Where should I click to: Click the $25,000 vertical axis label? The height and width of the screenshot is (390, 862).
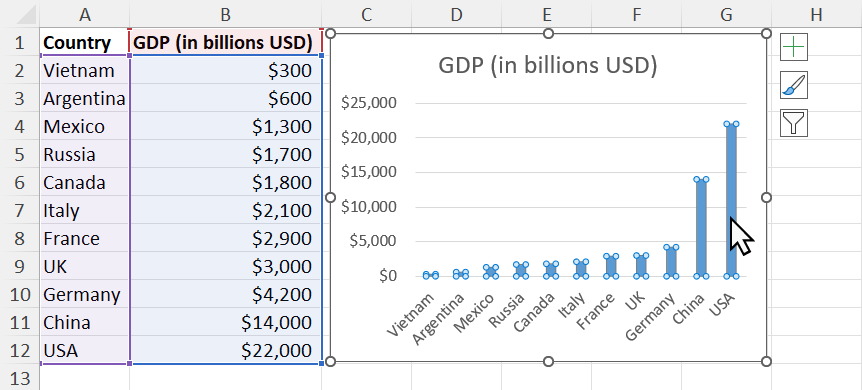[368, 103]
